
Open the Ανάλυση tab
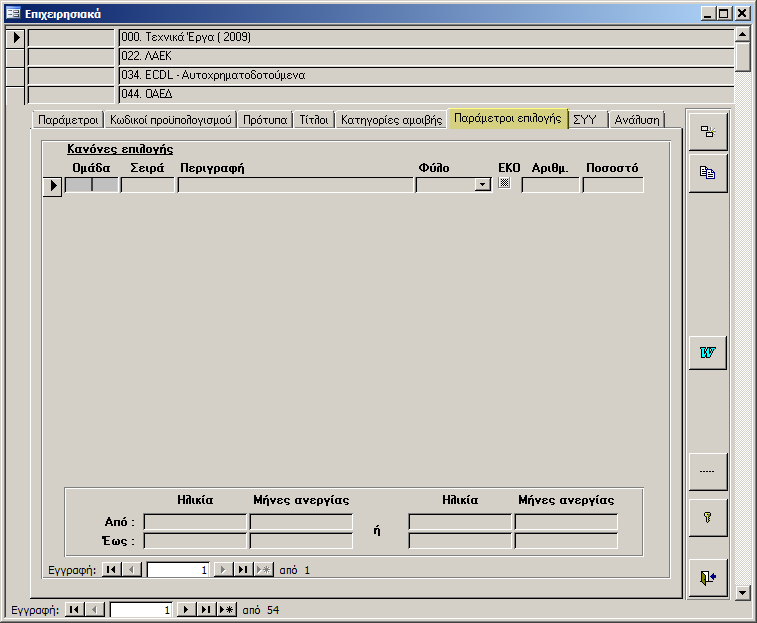click(x=637, y=119)
